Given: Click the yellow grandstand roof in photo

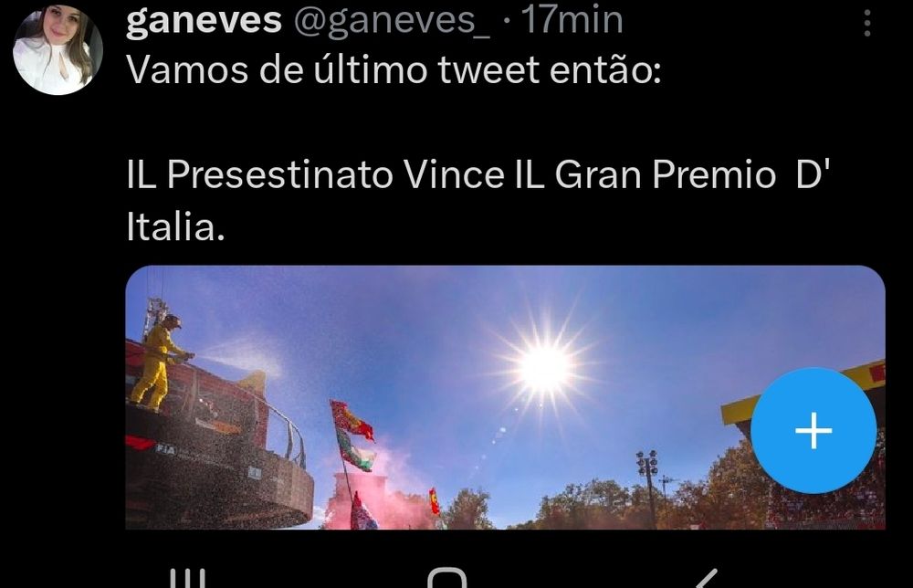Looking at the screenshot, I should (x=803, y=390).
